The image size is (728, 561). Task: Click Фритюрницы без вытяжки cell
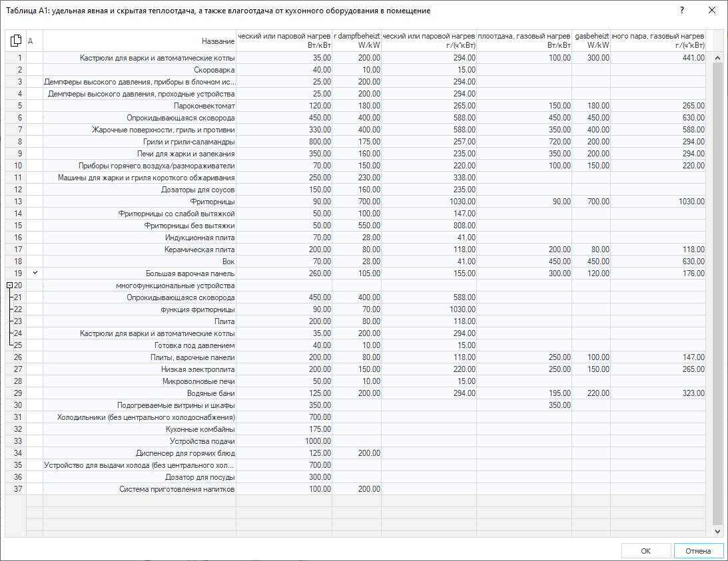(x=139, y=226)
